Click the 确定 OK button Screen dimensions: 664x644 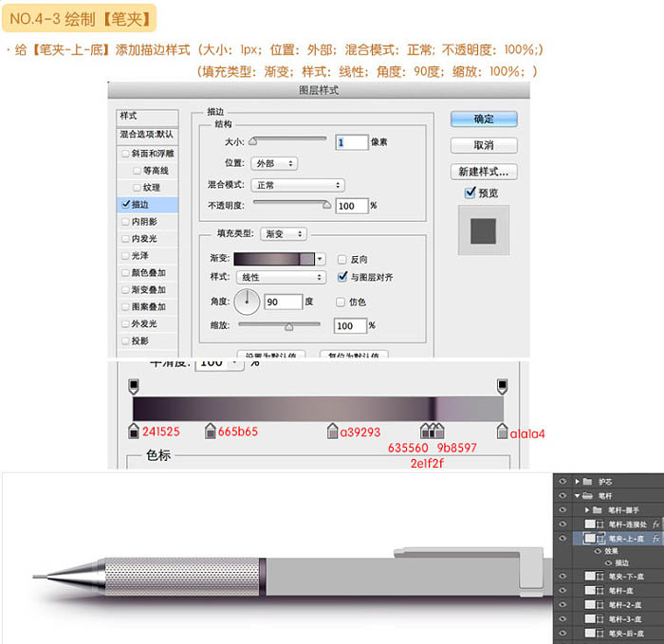click(484, 119)
